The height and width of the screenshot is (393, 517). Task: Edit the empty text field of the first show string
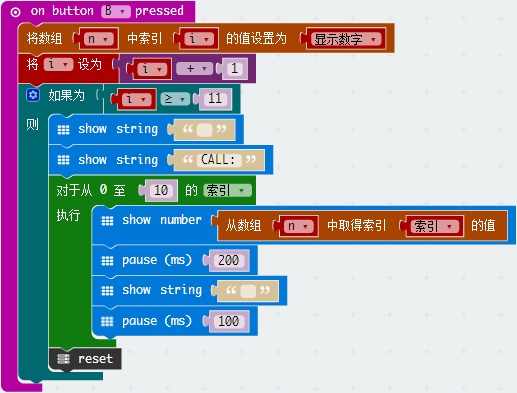click(205, 129)
